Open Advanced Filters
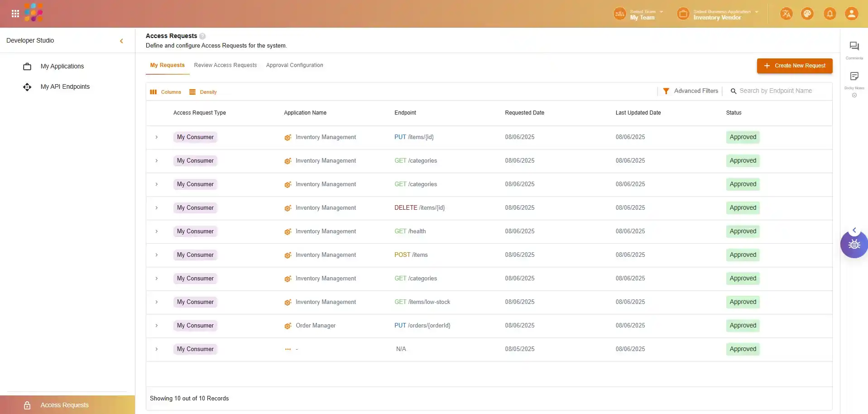 click(x=691, y=91)
